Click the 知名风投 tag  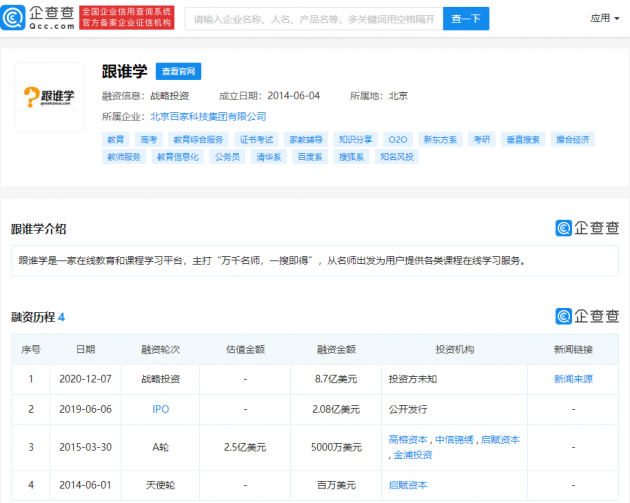coord(396,157)
